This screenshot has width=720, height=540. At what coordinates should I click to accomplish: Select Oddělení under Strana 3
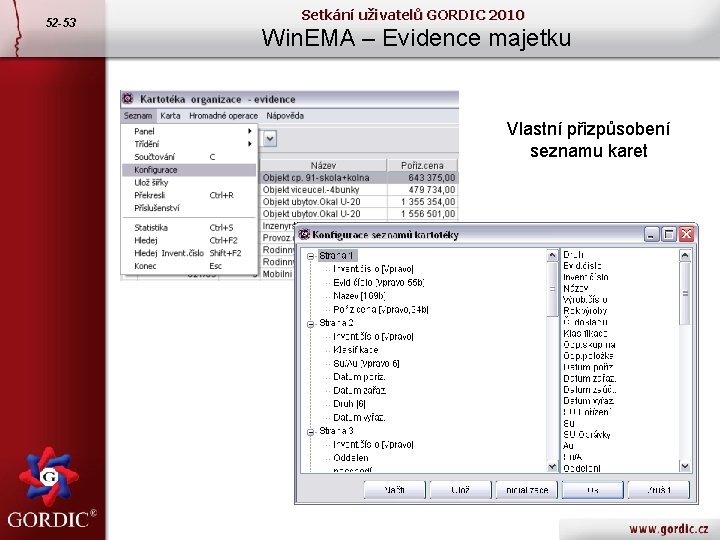(x=351, y=458)
